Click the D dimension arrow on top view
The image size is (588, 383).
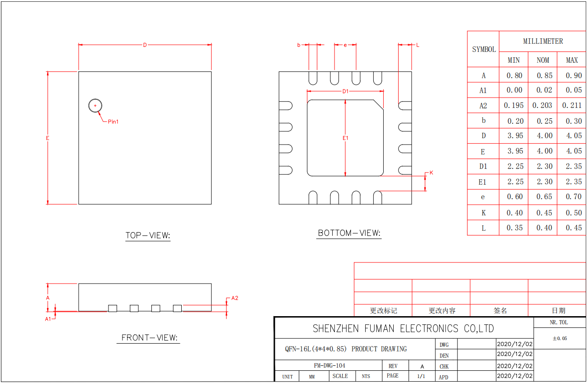coord(145,45)
